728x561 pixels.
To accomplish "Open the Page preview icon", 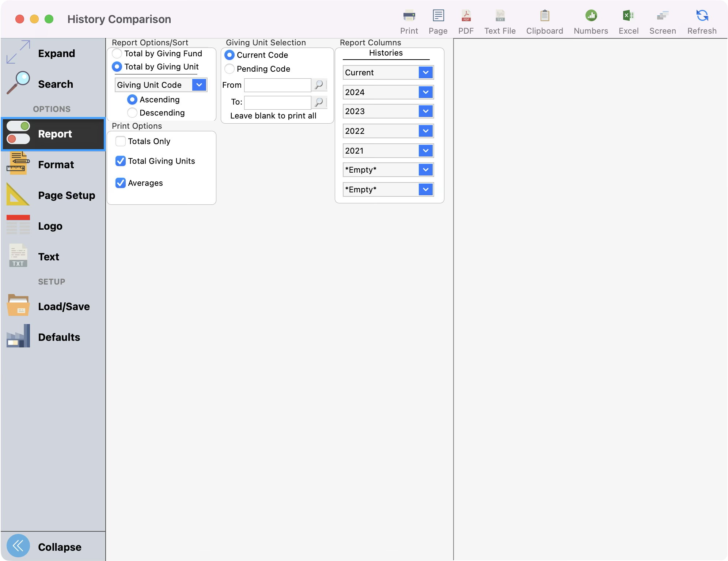I will [438, 16].
